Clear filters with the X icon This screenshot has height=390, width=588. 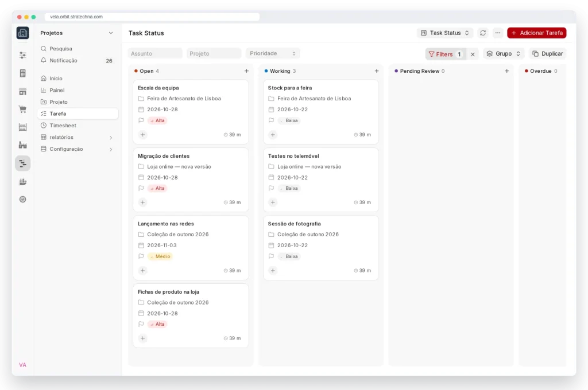(x=473, y=54)
